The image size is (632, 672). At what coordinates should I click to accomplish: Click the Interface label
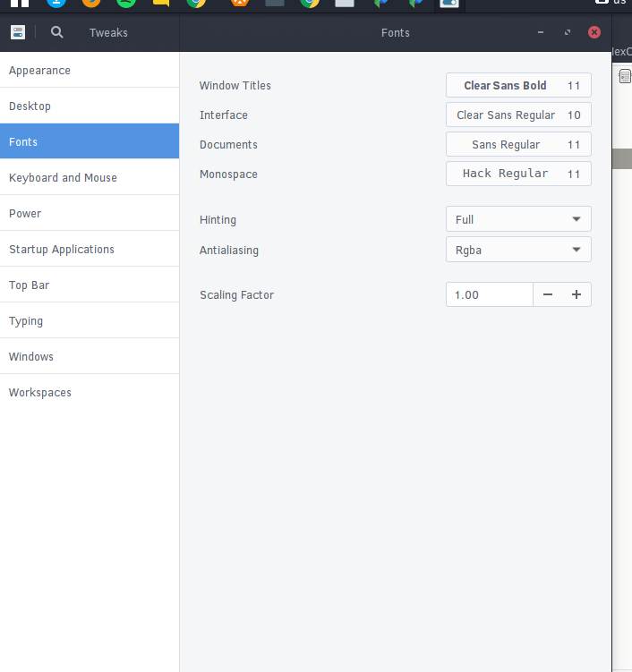click(224, 115)
